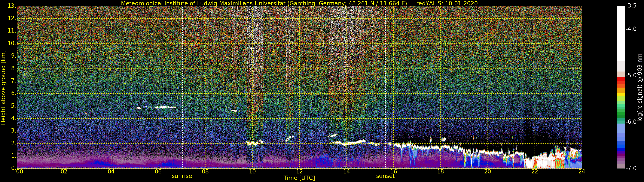The height and width of the screenshot is (182, 644).
Task: Click the 12. height tick label
Action: point(12,18)
